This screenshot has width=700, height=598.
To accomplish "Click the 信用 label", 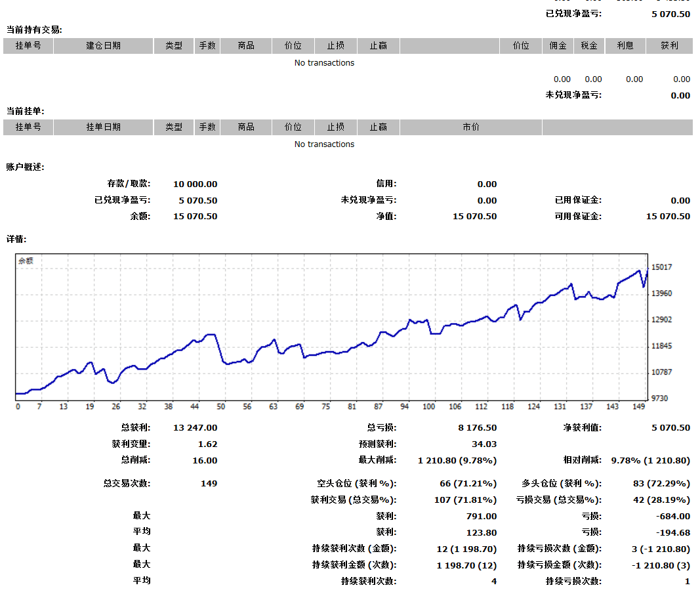I will coord(386,184).
